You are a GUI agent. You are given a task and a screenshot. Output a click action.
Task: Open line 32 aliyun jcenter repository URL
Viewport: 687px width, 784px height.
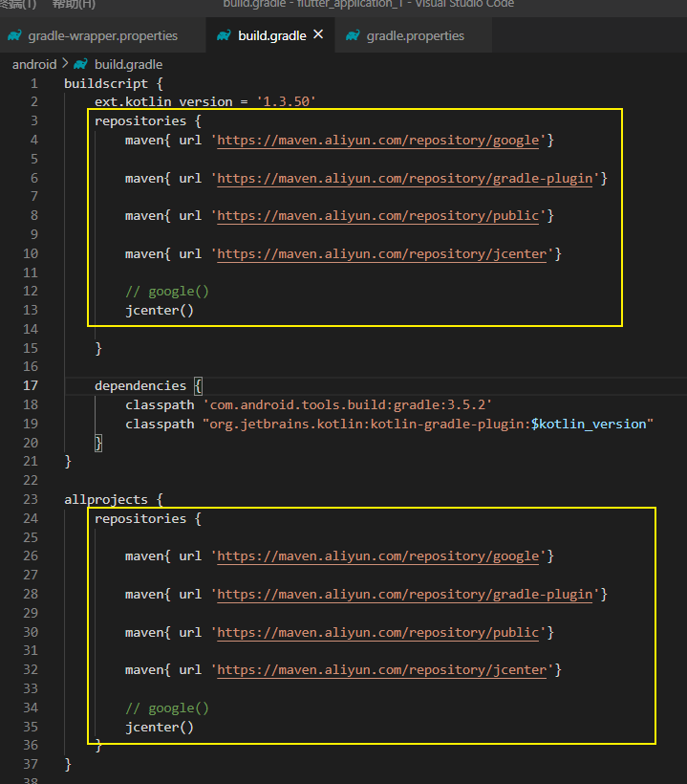point(382,669)
